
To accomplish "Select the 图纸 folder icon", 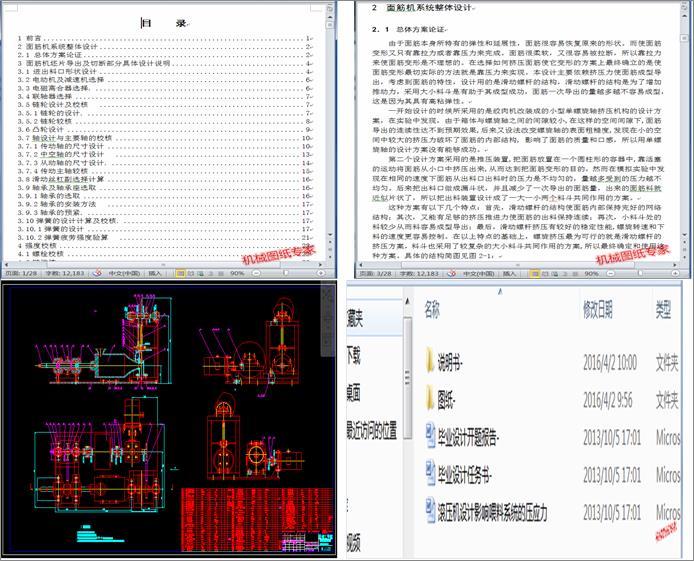I will pyautogui.click(x=429, y=398).
